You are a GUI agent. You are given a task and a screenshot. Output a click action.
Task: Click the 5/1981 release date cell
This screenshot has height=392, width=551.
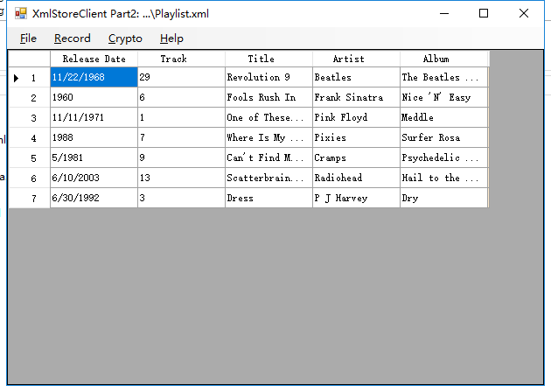click(94, 157)
